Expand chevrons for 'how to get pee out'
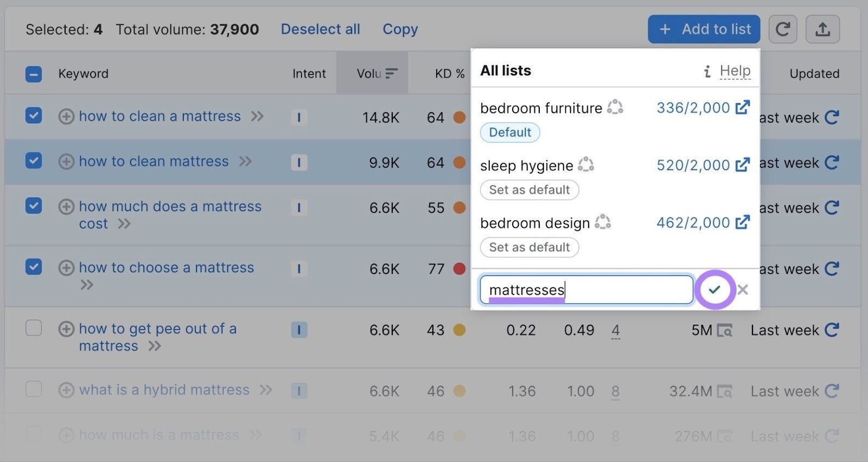 click(x=155, y=346)
